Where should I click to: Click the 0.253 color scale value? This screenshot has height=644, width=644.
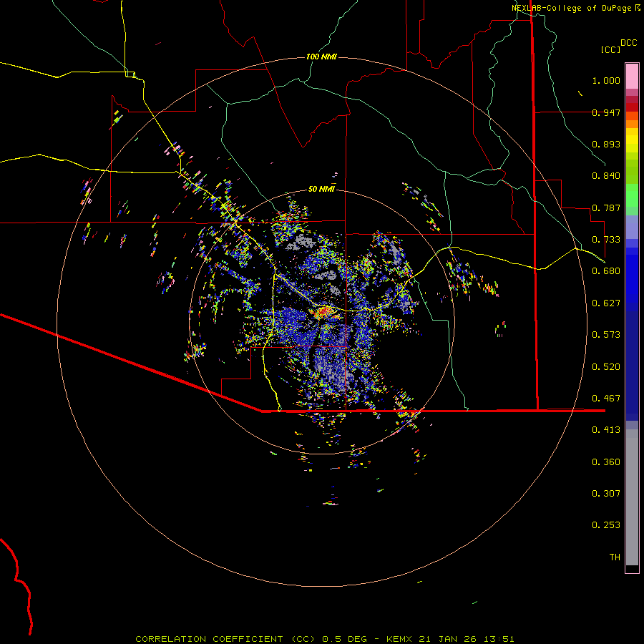pyautogui.click(x=606, y=525)
